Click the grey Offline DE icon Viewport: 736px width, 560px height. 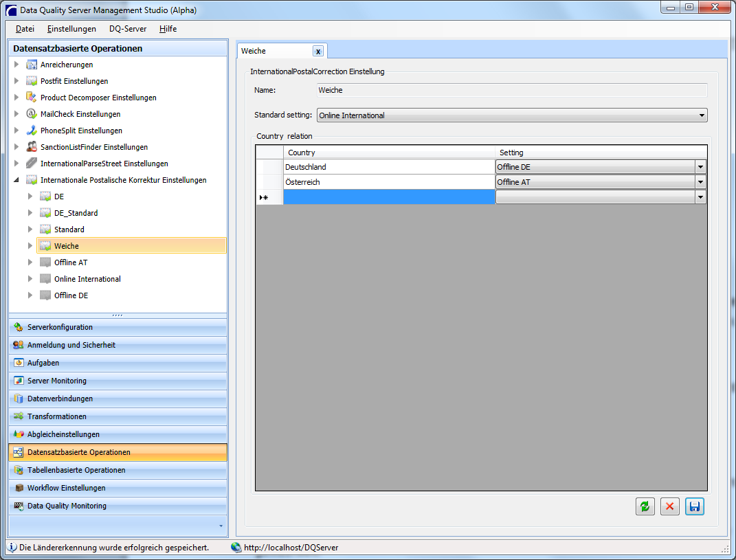(45, 295)
